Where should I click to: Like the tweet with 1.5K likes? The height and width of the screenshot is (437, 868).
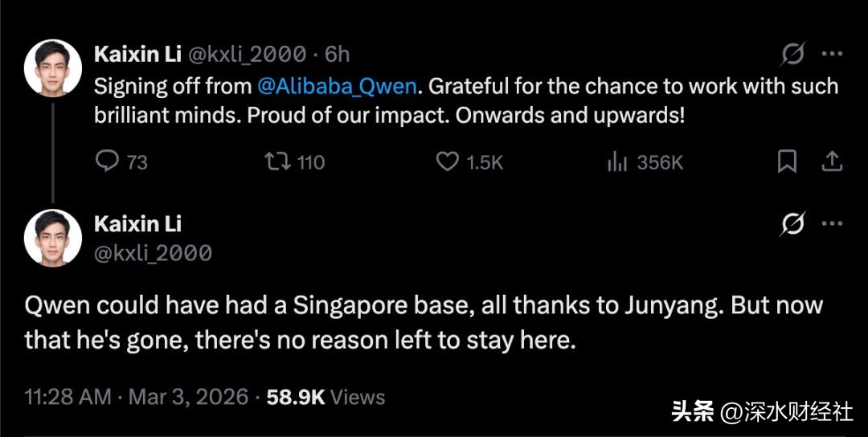click(447, 161)
